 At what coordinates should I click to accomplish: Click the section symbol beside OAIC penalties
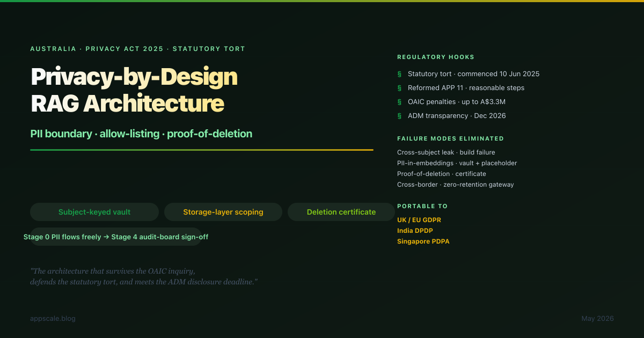point(399,102)
